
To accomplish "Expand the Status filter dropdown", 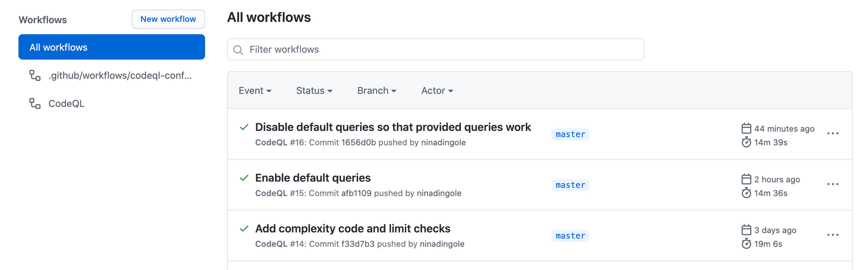I will coord(314,91).
